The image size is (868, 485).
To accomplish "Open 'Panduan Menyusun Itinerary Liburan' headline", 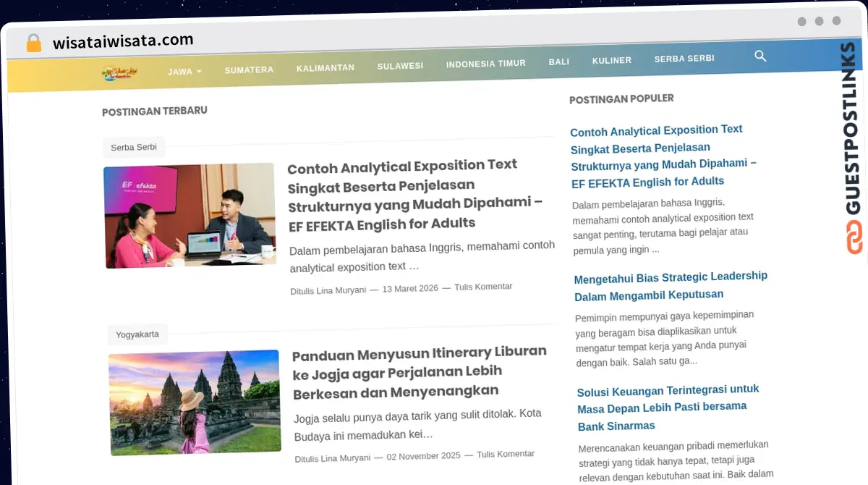I will [x=420, y=372].
